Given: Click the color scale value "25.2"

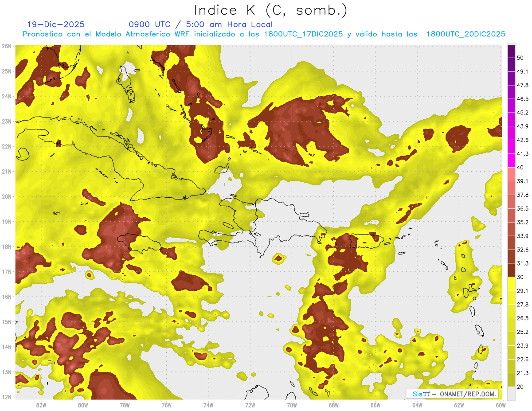Looking at the screenshot, I should [523, 332].
